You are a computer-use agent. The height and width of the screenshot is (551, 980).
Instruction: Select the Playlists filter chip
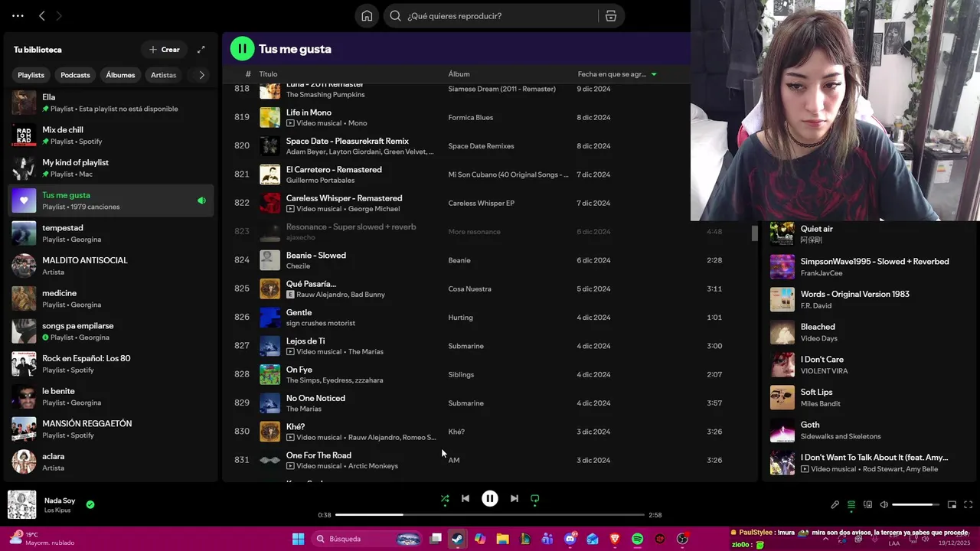click(31, 75)
